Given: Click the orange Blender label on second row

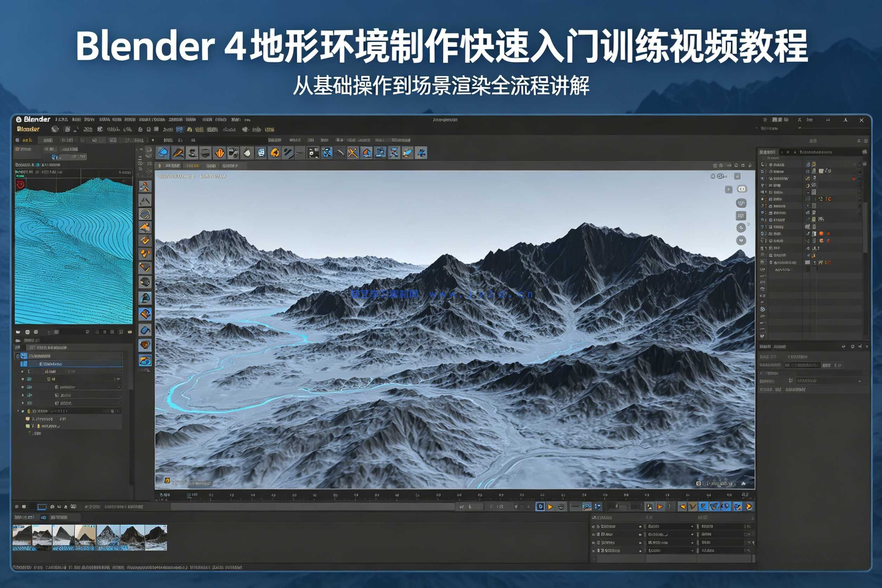Looking at the screenshot, I should tap(28, 129).
